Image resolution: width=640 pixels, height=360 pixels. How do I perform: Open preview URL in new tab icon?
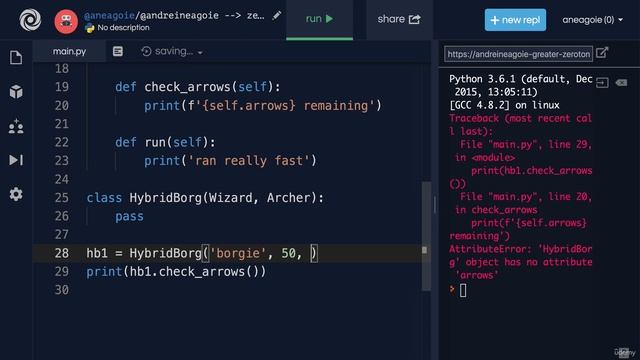[x=602, y=53]
